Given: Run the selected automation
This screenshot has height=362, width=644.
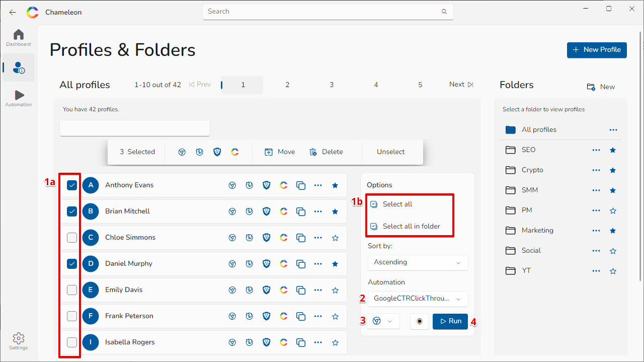Looking at the screenshot, I should (450, 321).
